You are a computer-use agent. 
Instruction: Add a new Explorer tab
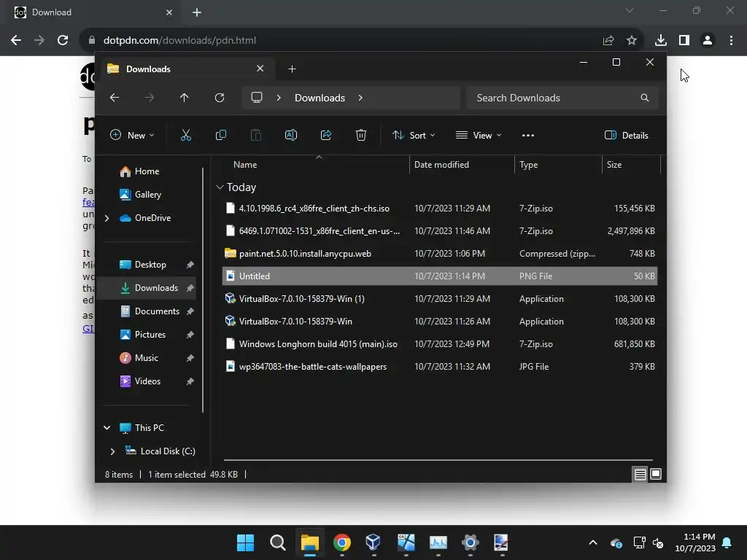tap(292, 69)
